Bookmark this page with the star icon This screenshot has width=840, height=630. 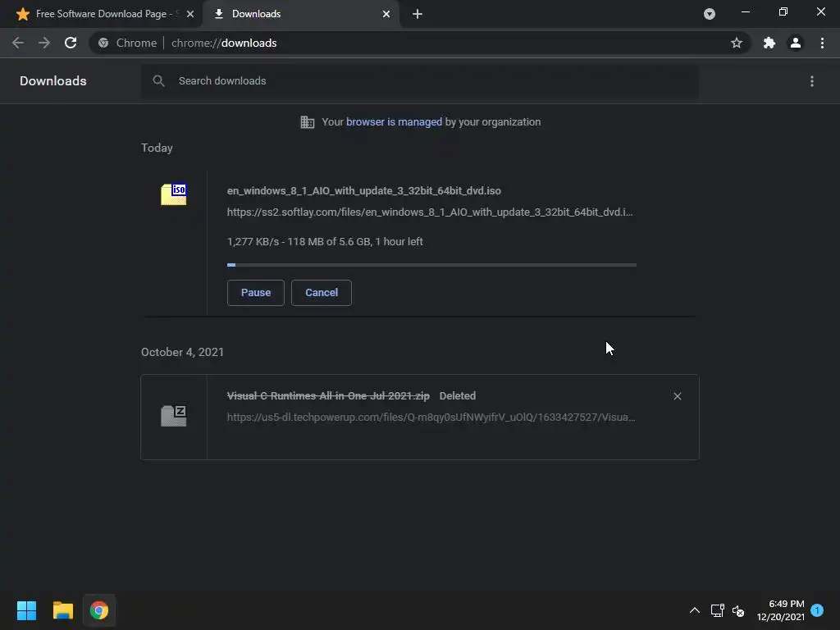click(x=737, y=43)
